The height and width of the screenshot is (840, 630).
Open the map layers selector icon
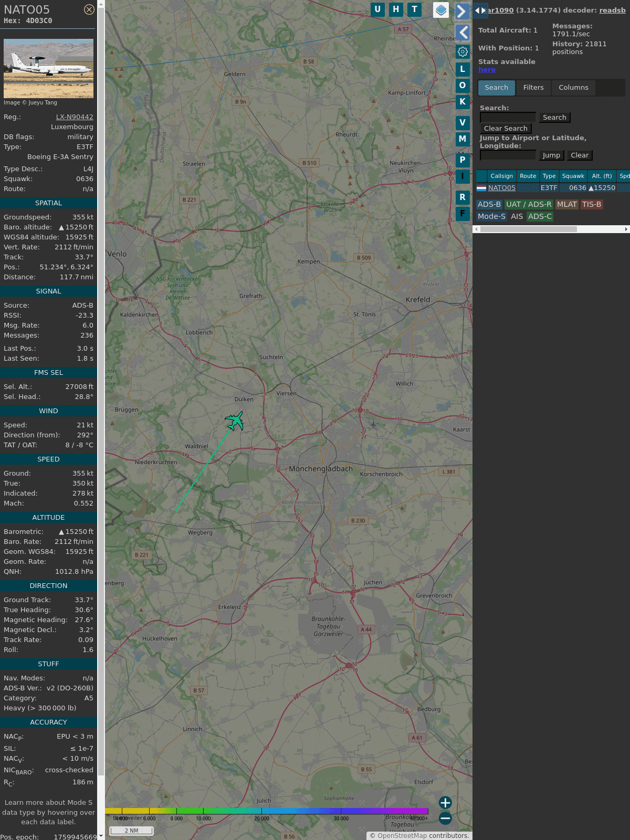[x=441, y=10]
